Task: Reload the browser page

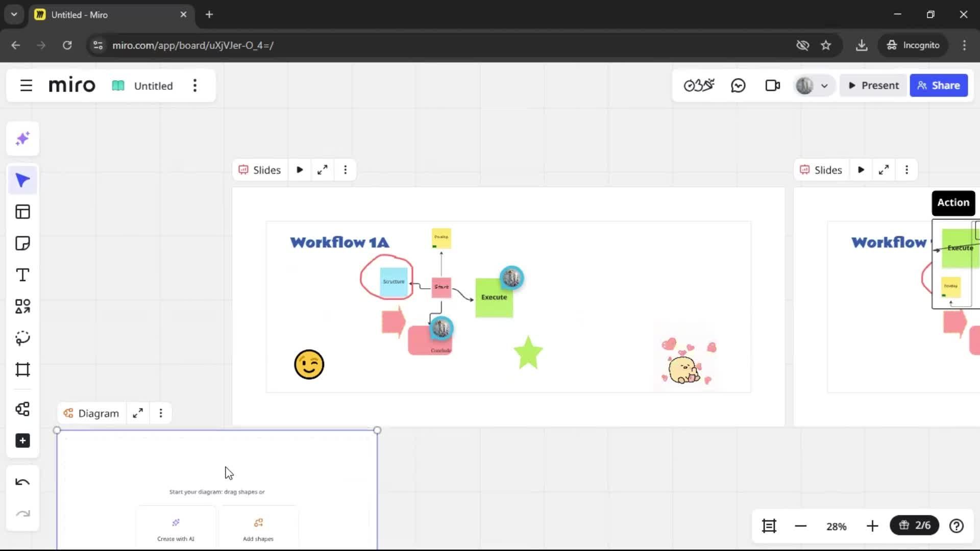Action: click(x=67, y=45)
